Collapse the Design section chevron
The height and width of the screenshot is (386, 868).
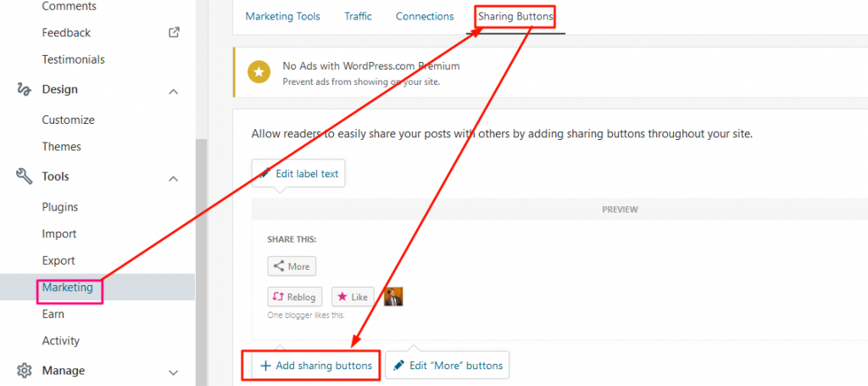(x=173, y=92)
